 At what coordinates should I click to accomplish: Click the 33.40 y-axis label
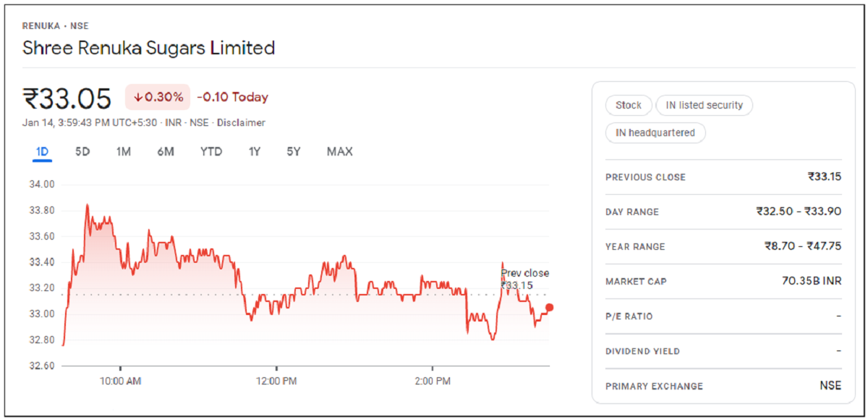pos(41,262)
